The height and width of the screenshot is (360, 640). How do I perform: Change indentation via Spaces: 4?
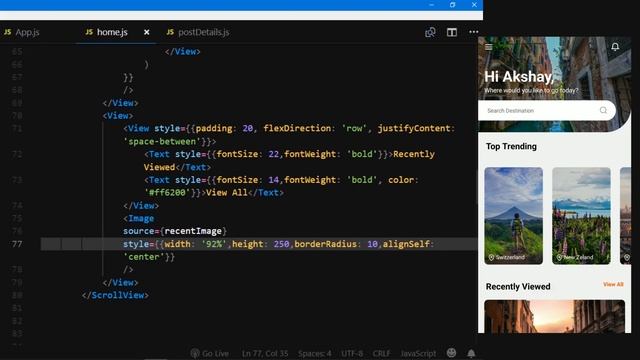[x=315, y=353]
